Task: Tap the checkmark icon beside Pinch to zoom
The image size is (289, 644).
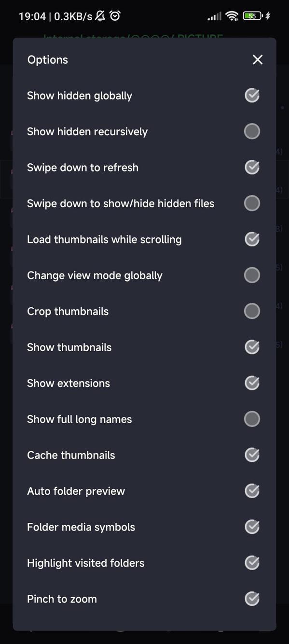Action: (x=252, y=599)
